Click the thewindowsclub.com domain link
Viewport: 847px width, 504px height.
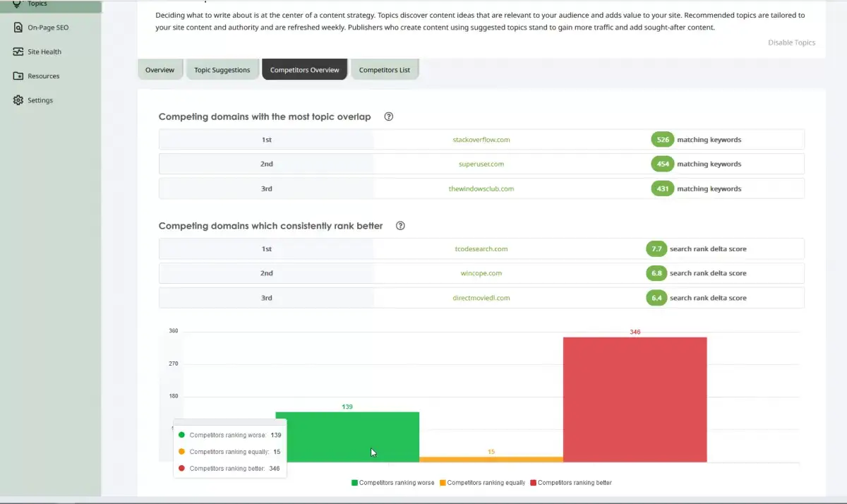481,188
